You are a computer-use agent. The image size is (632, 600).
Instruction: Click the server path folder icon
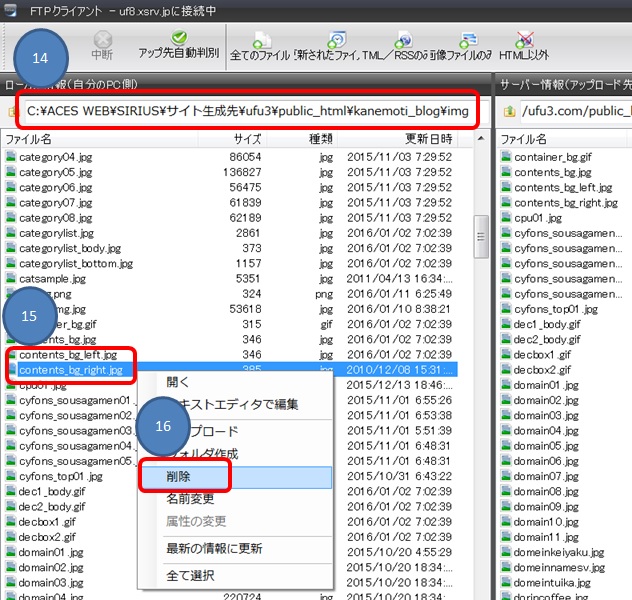click(x=509, y=110)
